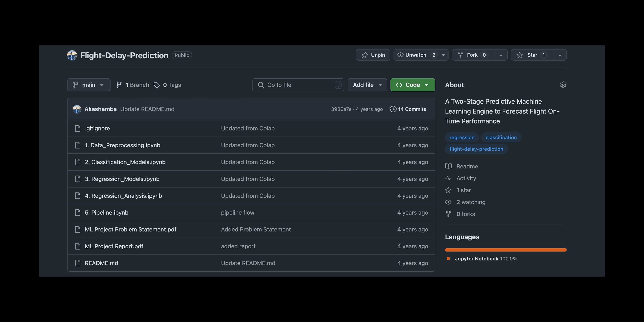The image size is (644, 322).
Task: Open the 5. Pipeline.ipynb file
Action: [x=106, y=213]
